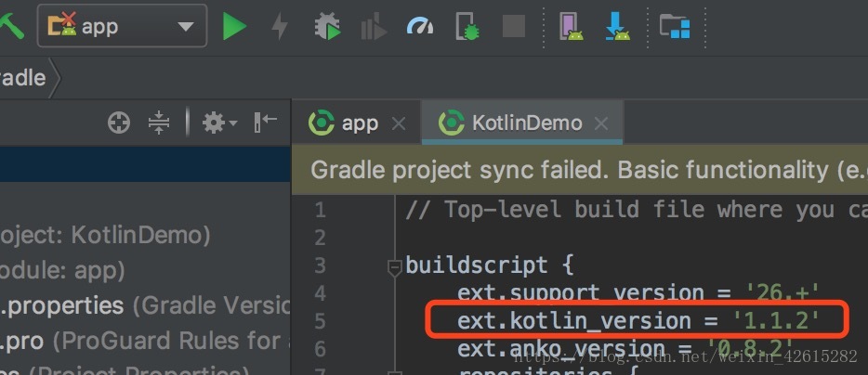
Task: Open Project Structure folder icon
Action: [x=675, y=26]
